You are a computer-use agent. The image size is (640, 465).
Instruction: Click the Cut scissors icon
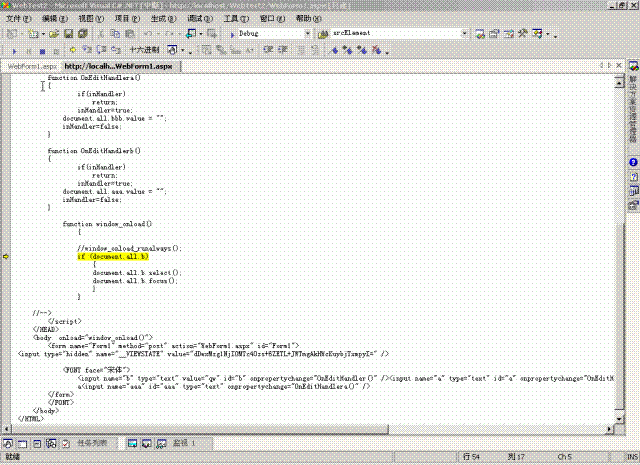102,34
